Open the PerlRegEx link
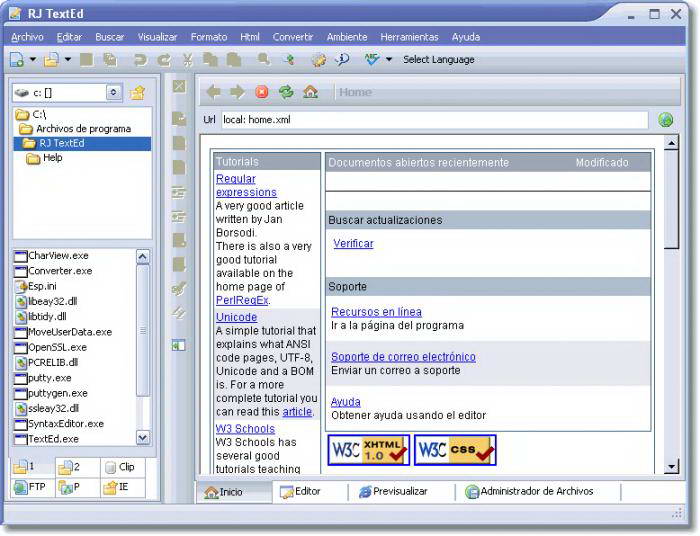700x536 pixels. click(x=242, y=300)
